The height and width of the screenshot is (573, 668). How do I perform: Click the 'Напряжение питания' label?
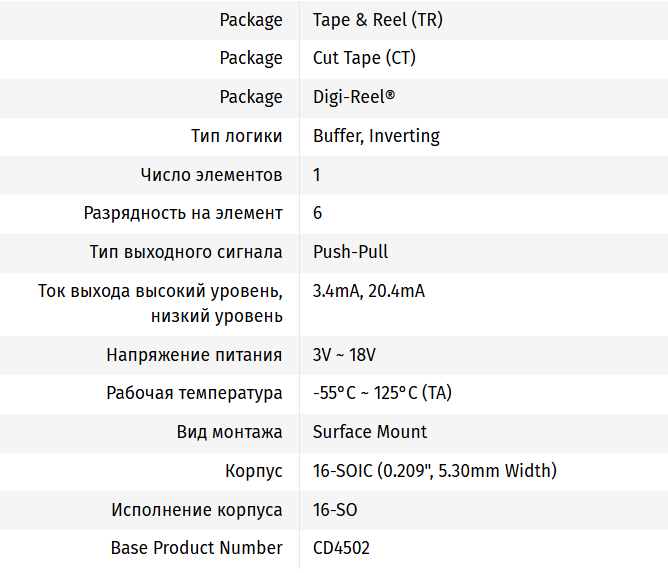click(195, 355)
